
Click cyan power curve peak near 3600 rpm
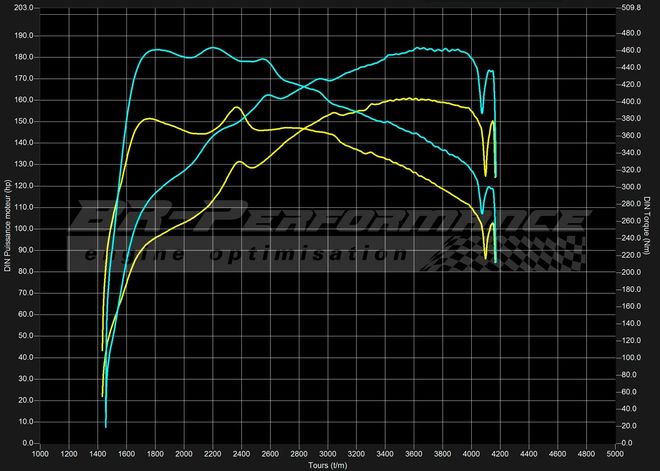417,48
